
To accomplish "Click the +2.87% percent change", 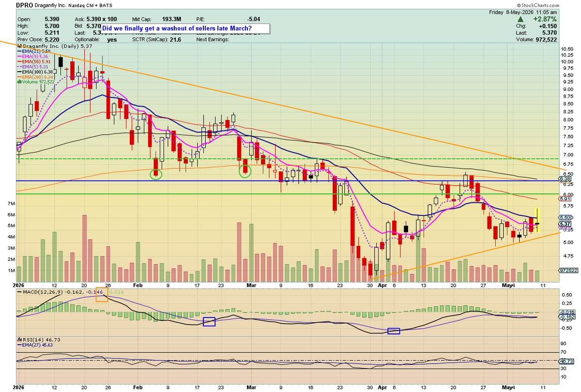I will (x=545, y=19).
